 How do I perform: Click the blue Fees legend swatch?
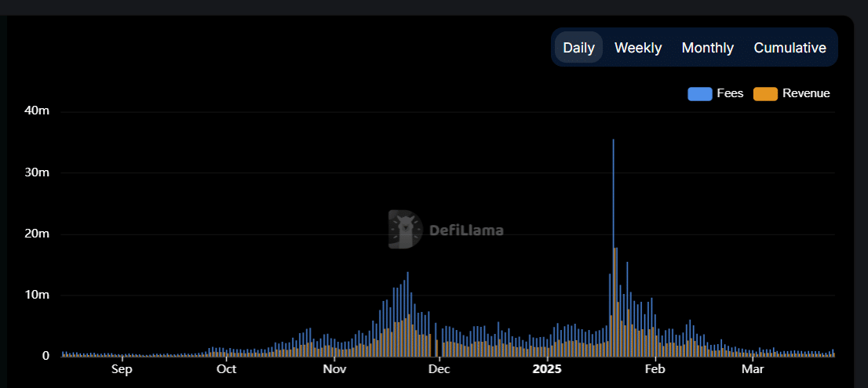[699, 94]
